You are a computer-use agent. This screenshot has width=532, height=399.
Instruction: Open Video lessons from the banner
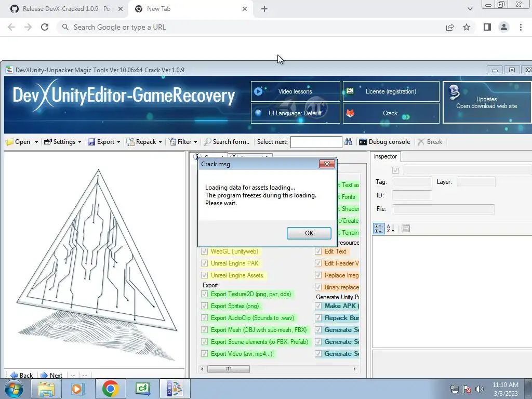296,91
